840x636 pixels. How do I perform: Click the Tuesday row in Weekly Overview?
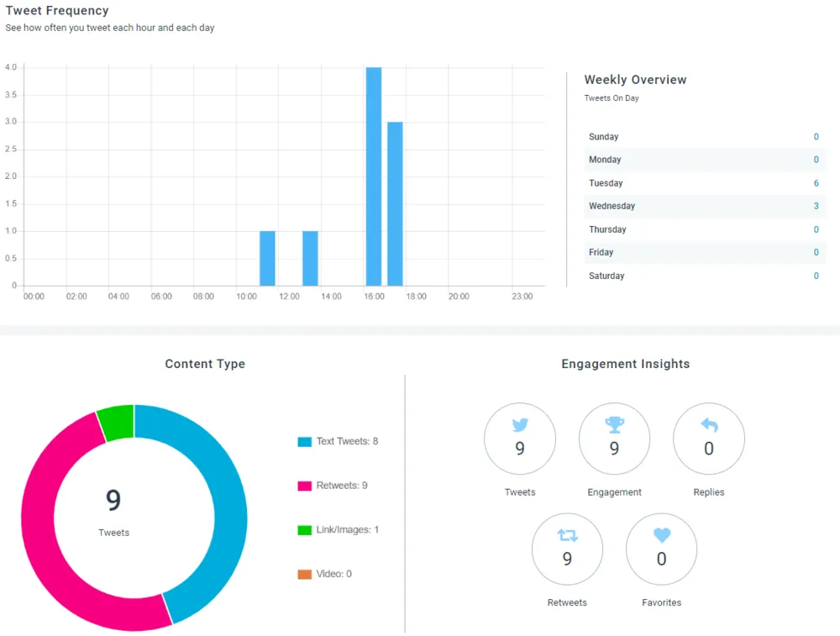[705, 183]
